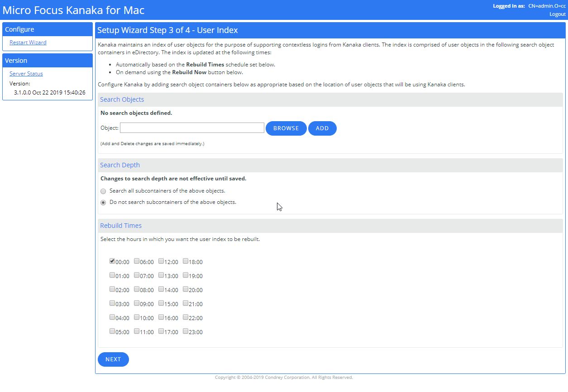Check the 11:00 rebuild time checkbox
This screenshot has height=392, width=568.
coord(137,331)
